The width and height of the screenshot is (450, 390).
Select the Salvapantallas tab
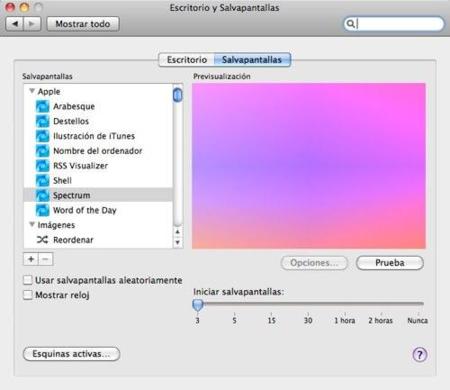[x=252, y=60]
